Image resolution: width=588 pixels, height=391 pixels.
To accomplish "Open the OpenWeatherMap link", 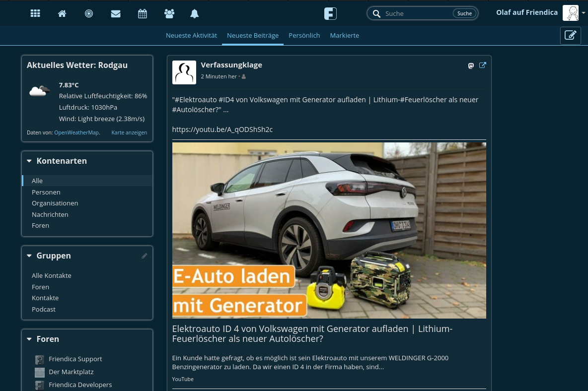I will click(x=76, y=132).
